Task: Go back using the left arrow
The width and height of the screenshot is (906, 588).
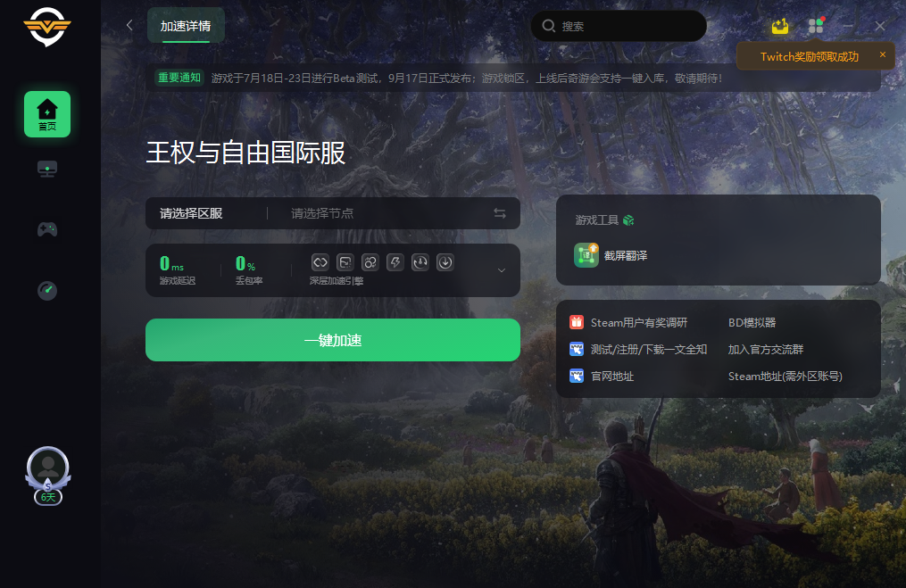Action: [129, 25]
